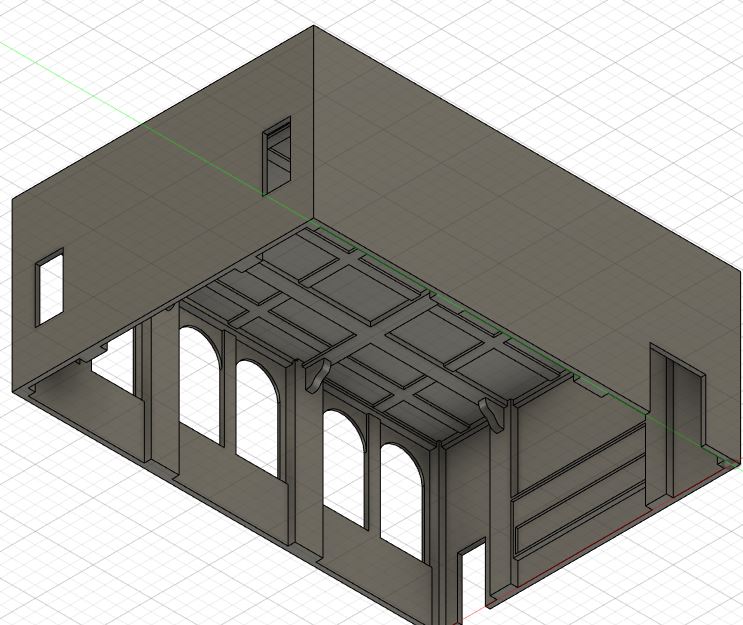Click the third arched window opening from the left

(344, 467)
